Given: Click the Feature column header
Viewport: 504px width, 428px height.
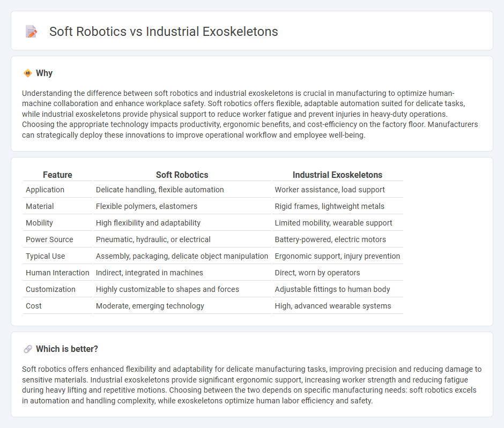Looking at the screenshot, I should click(x=57, y=175).
